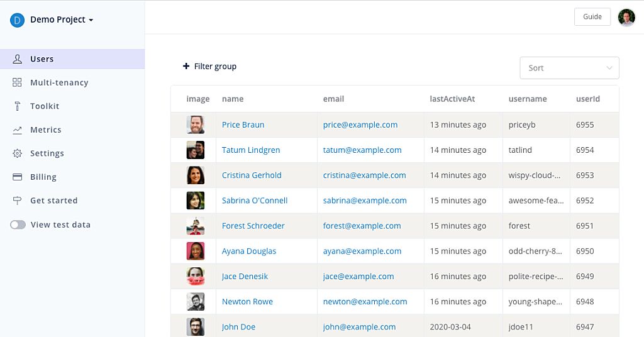644x337 pixels.
Task: Click the Multi-tenancy grid icon
Action: pyautogui.click(x=17, y=82)
